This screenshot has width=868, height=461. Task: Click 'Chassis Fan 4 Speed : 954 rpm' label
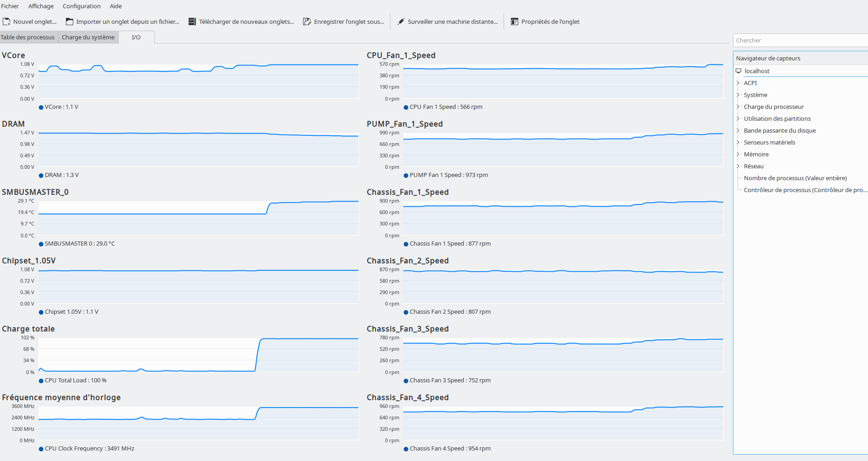coord(450,449)
